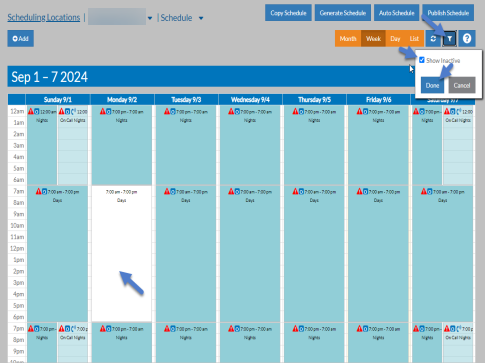Switch to Day view

click(x=395, y=39)
